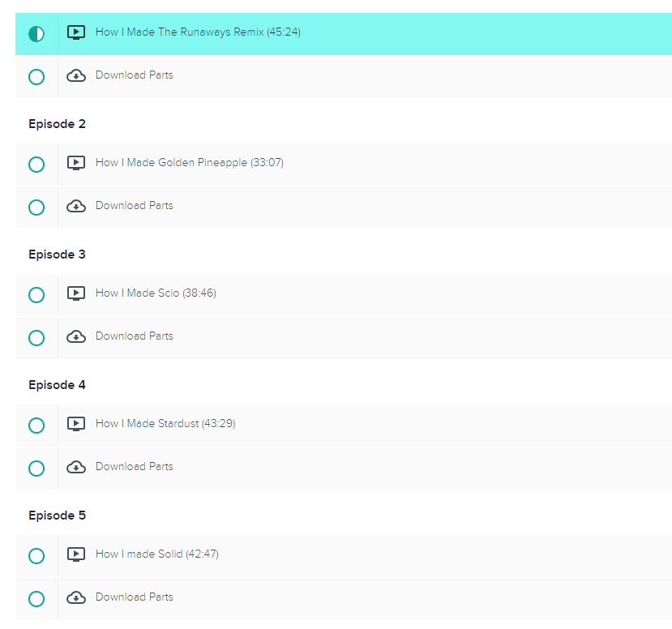Mark How I Made Scio completion circle
The width and height of the screenshot is (672, 629).
(x=36, y=295)
